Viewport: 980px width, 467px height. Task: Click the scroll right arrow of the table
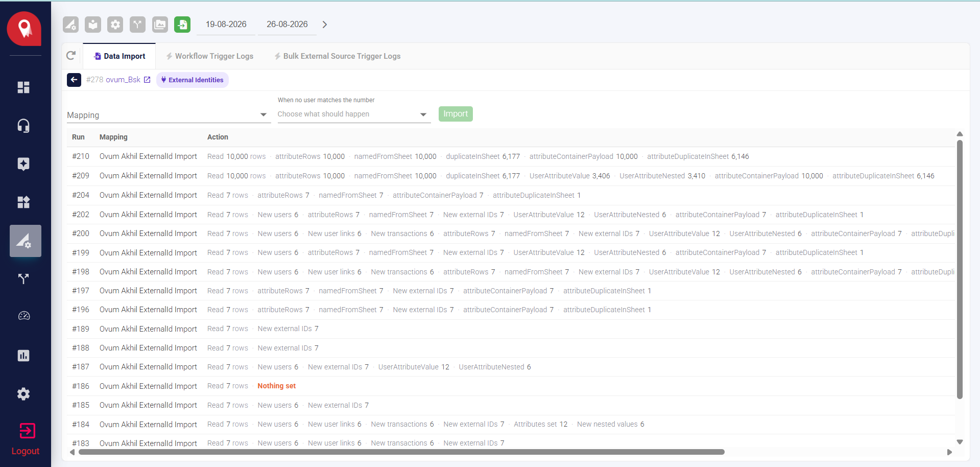[949, 452]
